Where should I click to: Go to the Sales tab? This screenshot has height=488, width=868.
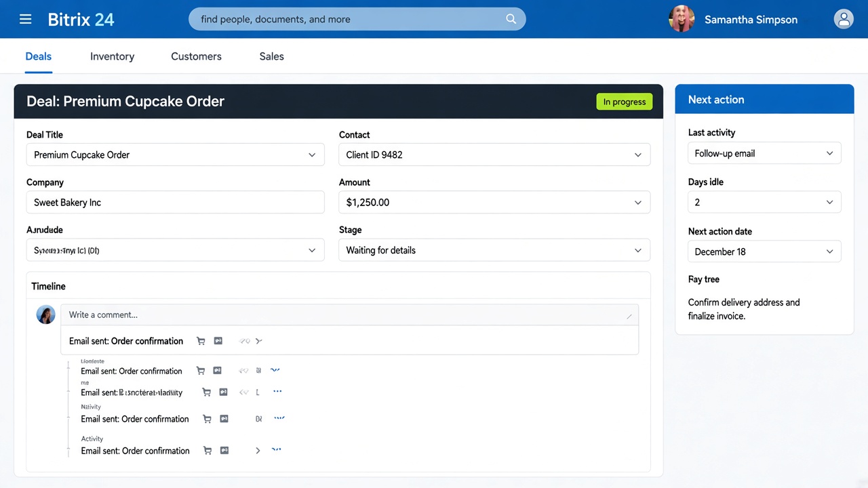pos(271,56)
